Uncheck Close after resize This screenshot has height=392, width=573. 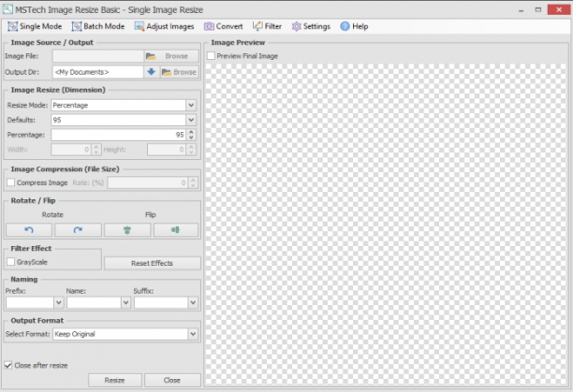click(x=8, y=365)
